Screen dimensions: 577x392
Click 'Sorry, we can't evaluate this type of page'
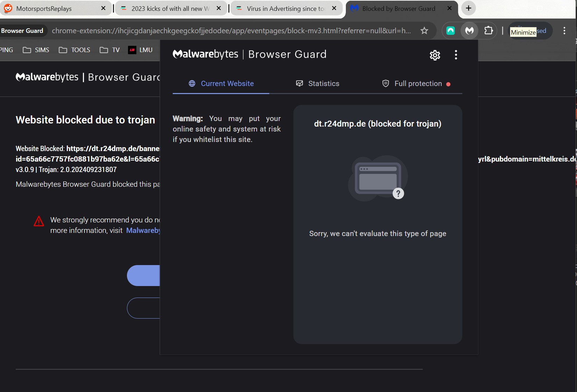click(x=378, y=234)
